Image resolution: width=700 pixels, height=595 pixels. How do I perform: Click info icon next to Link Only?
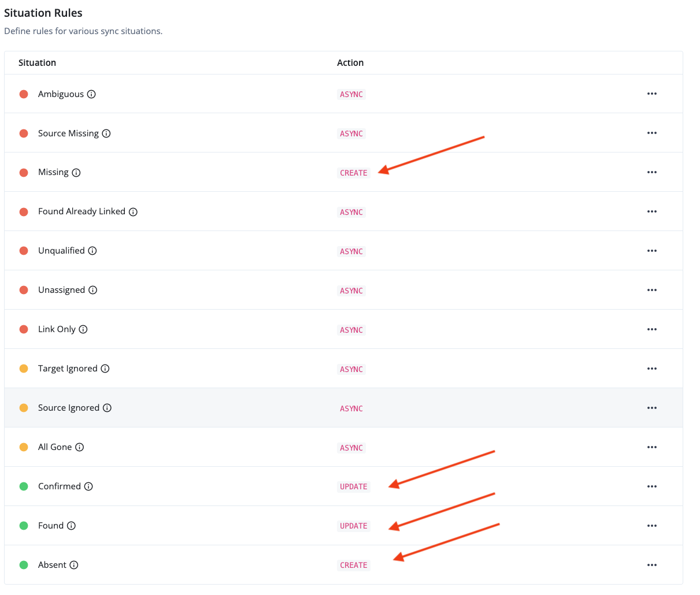tap(83, 329)
